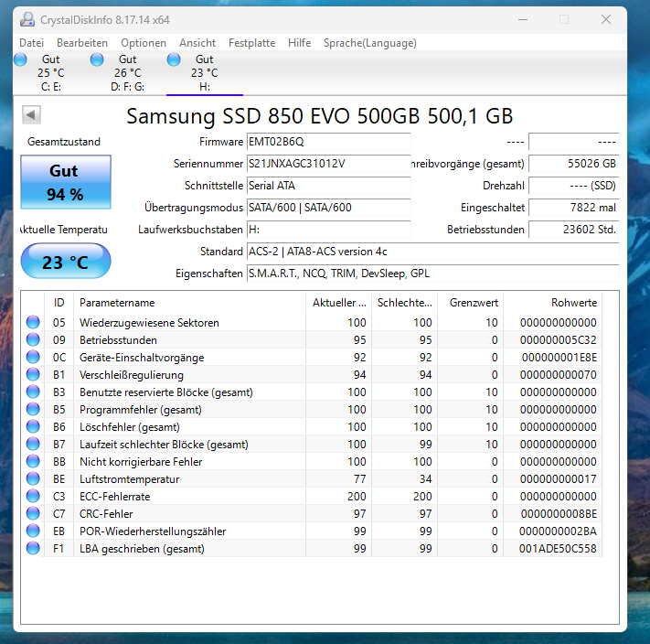Image resolution: width=650 pixels, height=644 pixels.
Task: Click status orb for Verschleißregulierung row
Action: (x=33, y=374)
